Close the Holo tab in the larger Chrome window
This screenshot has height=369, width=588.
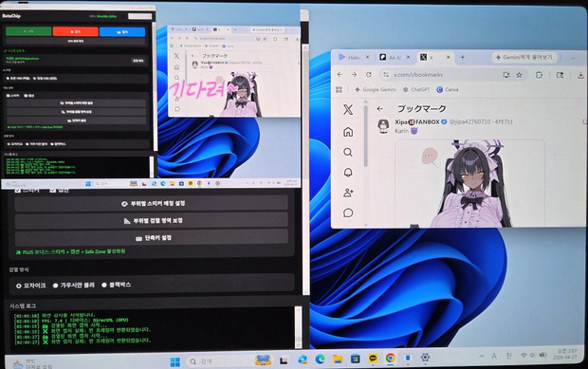point(368,57)
